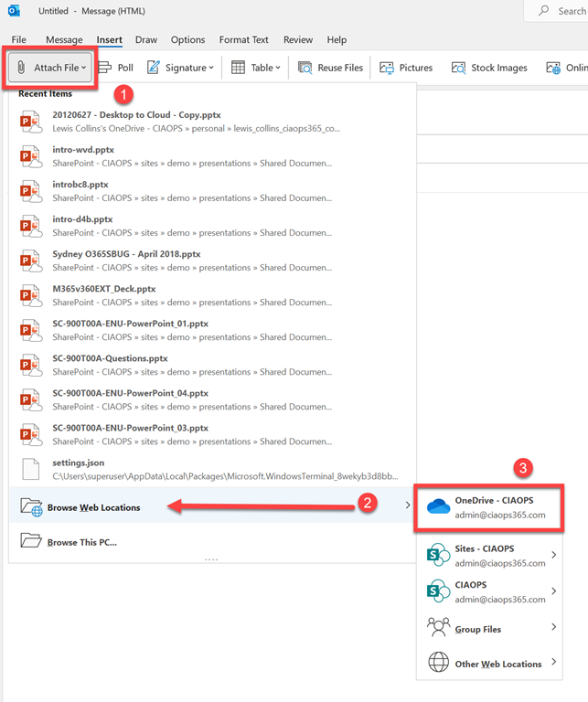Image resolution: width=588 pixels, height=702 pixels.
Task: Click the Table grid icon
Action: point(238,68)
